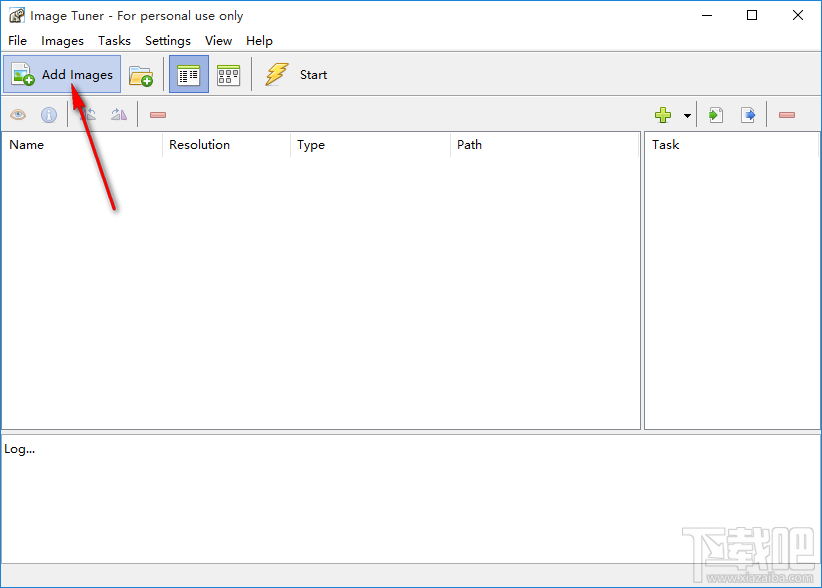Click the Task column header

click(x=732, y=145)
